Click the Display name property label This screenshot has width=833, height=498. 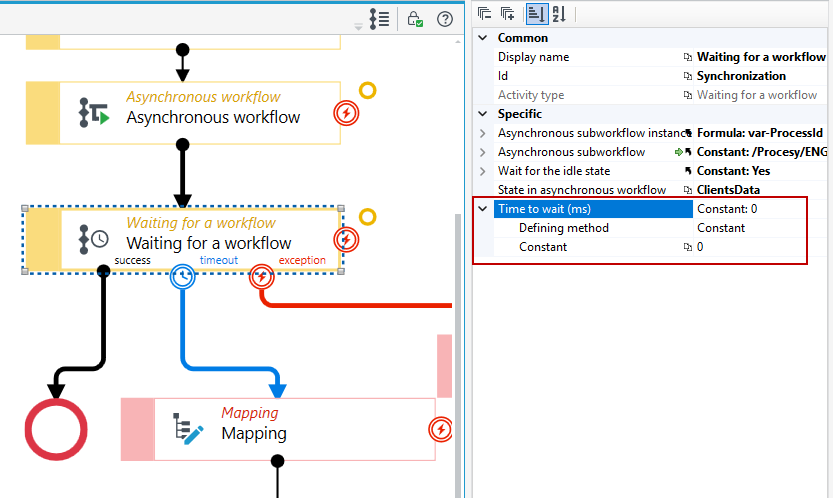click(x=533, y=57)
